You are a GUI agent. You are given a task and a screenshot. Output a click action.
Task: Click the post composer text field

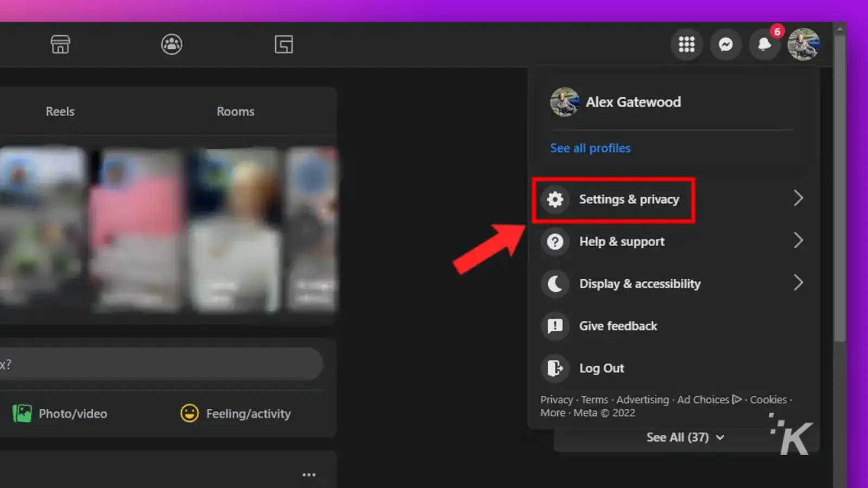(x=162, y=364)
